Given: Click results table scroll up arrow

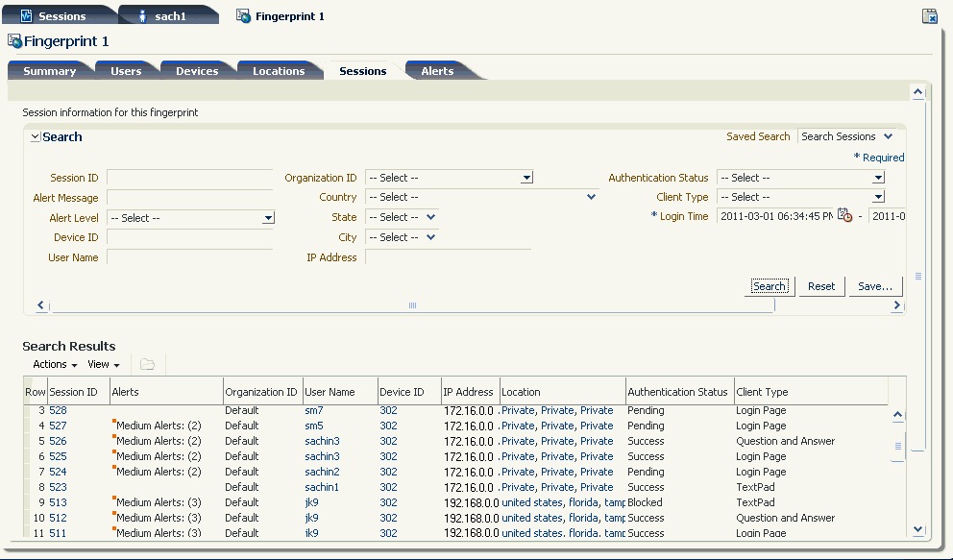Looking at the screenshot, I should click(x=897, y=414).
